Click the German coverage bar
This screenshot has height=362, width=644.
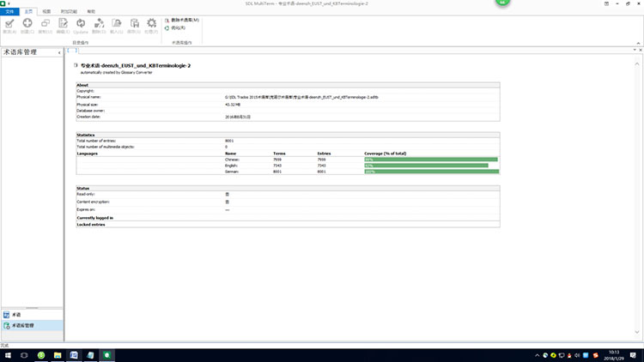pos(432,172)
